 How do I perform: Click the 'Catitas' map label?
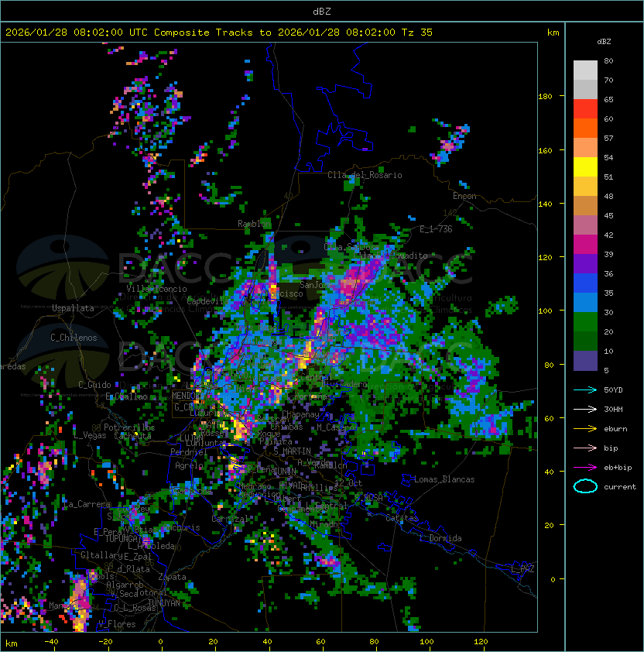(402, 518)
